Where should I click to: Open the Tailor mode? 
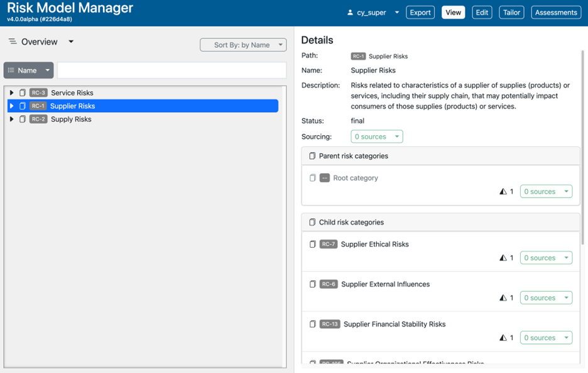(511, 13)
